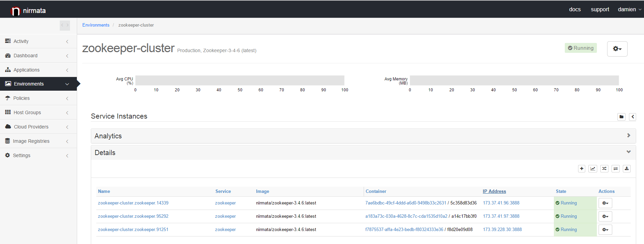The height and width of the screenshot is (244, 644).
Task: Sort by the Container column header
Action: [376, 192]
